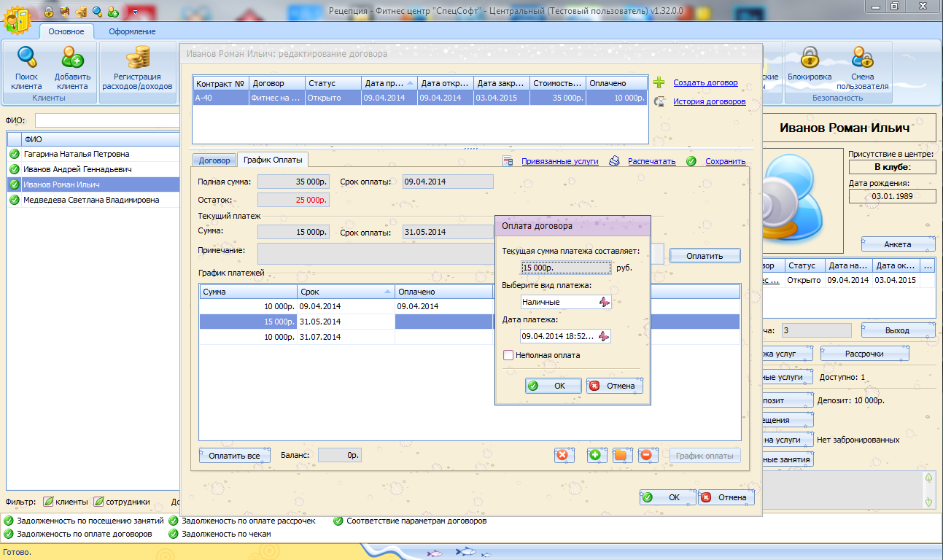Toggle the сотрудники filter checkbox
This screenshot has width=943, height=560.
click(98, 502)
